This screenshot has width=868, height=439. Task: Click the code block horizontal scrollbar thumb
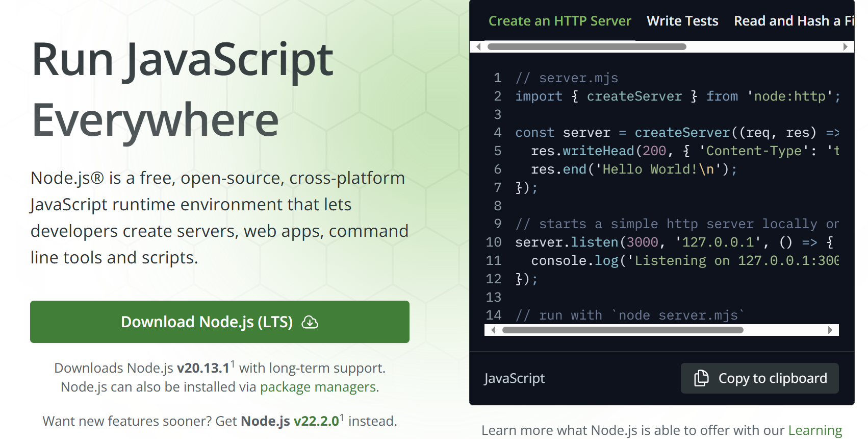pos(623,330)
